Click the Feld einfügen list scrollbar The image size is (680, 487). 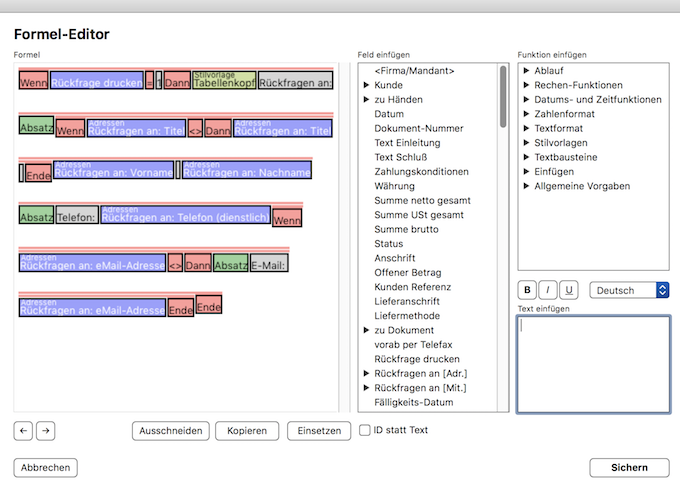pyautogui.click(x=503, y=100)
